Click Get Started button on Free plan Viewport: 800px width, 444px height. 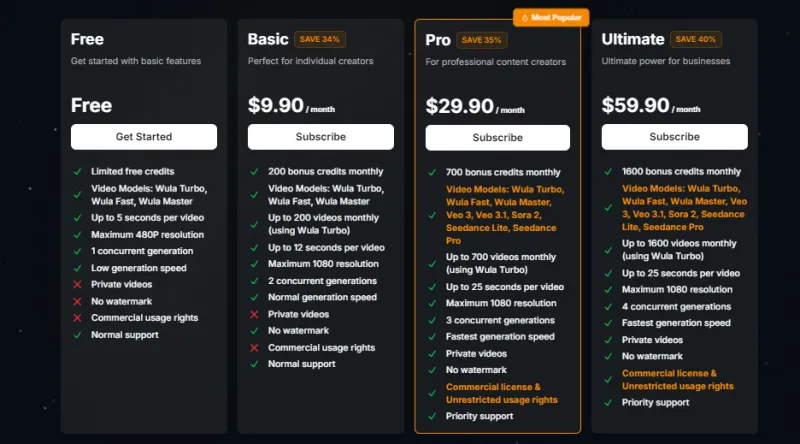[x=144, y=137]
